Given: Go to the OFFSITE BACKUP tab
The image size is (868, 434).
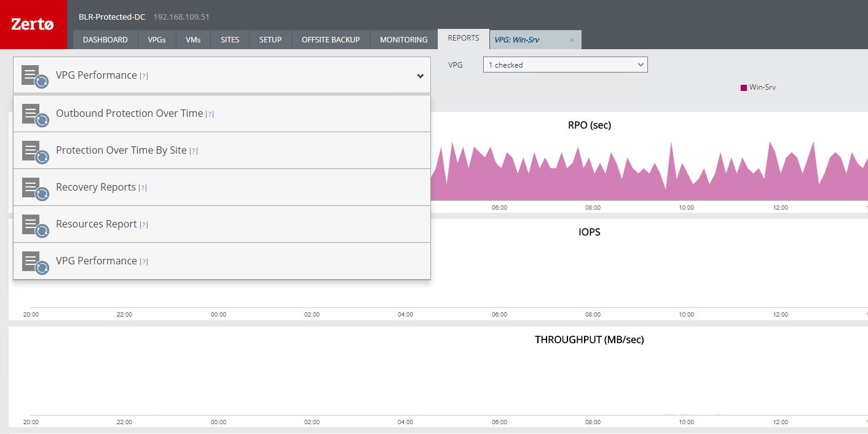Looking at the screenshot, I should tap(331, 40).
